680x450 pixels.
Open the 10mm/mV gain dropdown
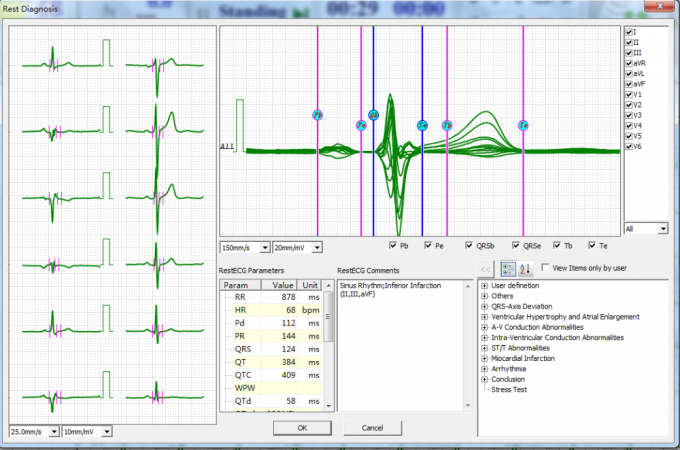tap(107, 432)
